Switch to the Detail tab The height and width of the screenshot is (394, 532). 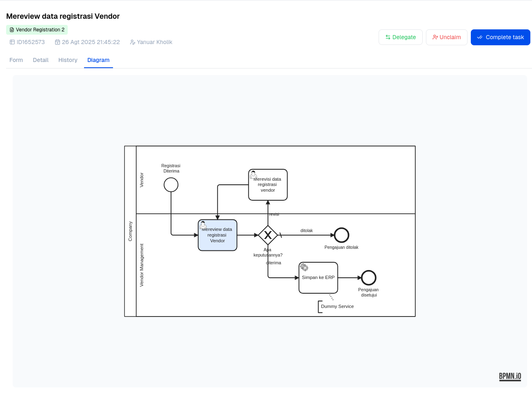(41, 60)
